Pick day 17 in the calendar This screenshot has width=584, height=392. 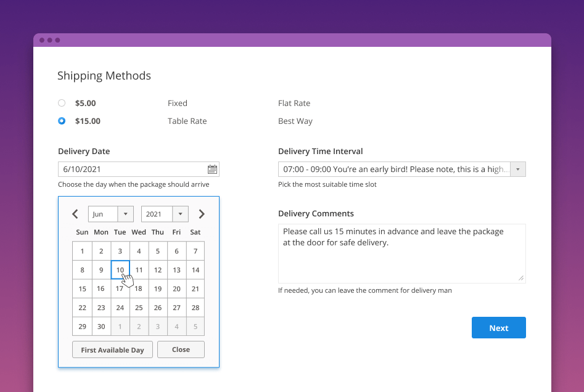[120, 288]
